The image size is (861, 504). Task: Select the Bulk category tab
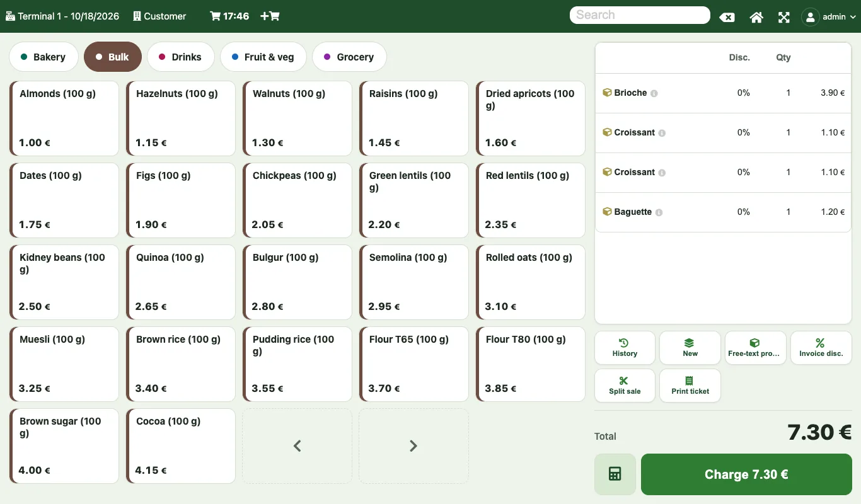(x=112, y=57)
